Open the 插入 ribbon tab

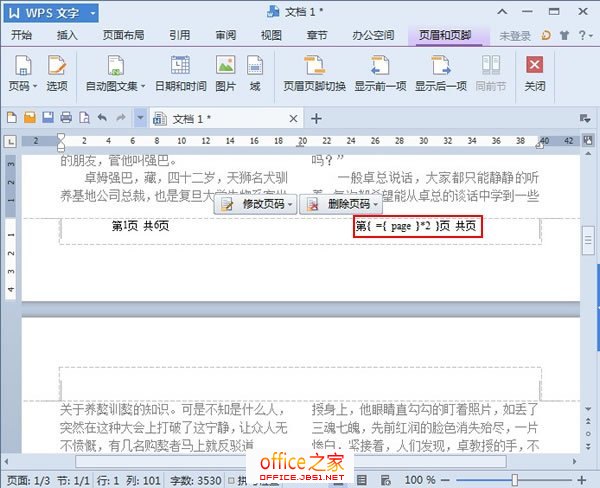[67, 35]
